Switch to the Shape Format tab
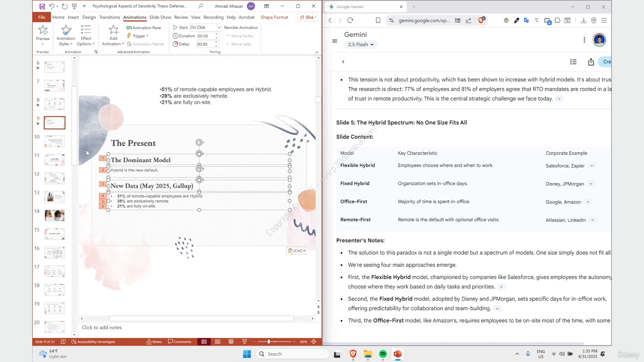This screenshot has height=362, width=644. pos(274,17)
